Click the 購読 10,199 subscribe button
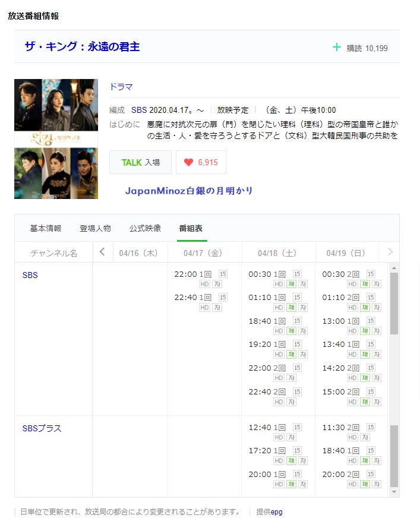This screenshot has height=518, width=420. (x=360, y=48)
